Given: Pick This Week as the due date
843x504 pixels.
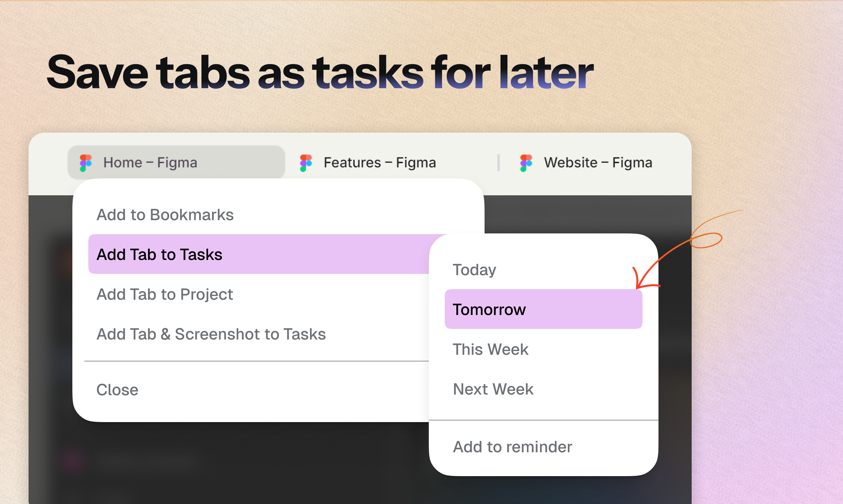Looking at the screenshot, I should click(491, 349).
